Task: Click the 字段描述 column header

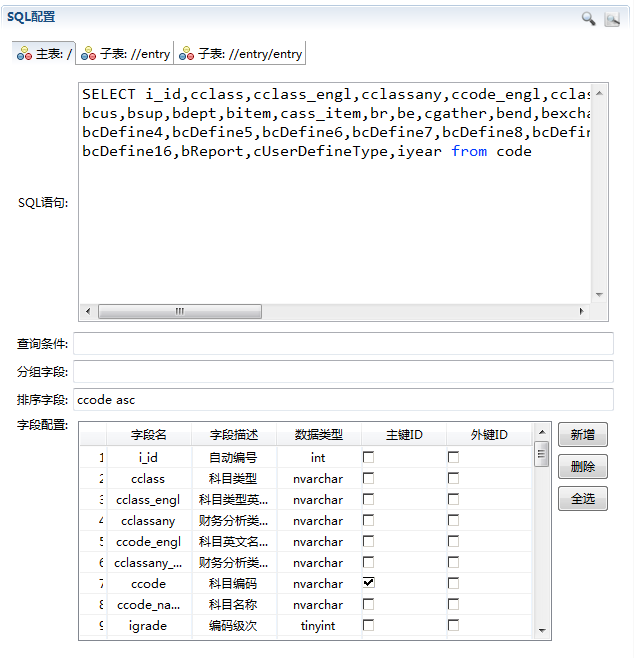Action: [x=234, y=435]
